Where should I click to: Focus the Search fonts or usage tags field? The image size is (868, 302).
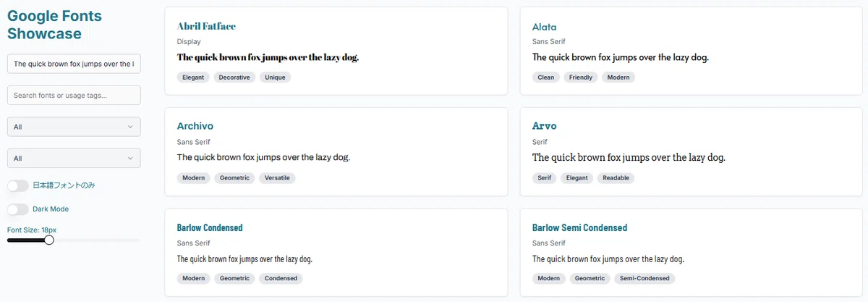74,95
